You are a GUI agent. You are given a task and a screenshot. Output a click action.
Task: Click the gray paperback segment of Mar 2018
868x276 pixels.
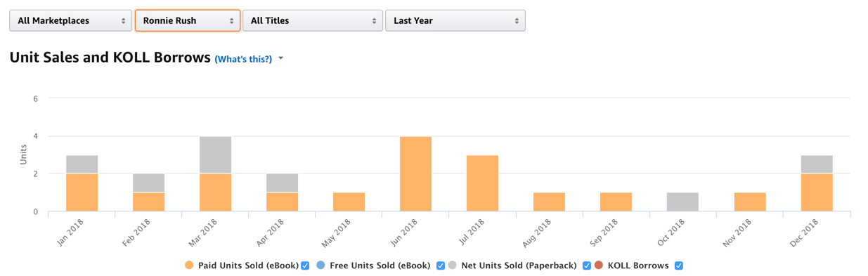[215, 155]
